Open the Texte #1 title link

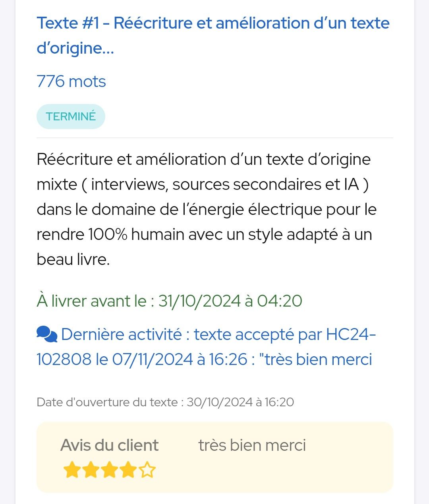213,35
